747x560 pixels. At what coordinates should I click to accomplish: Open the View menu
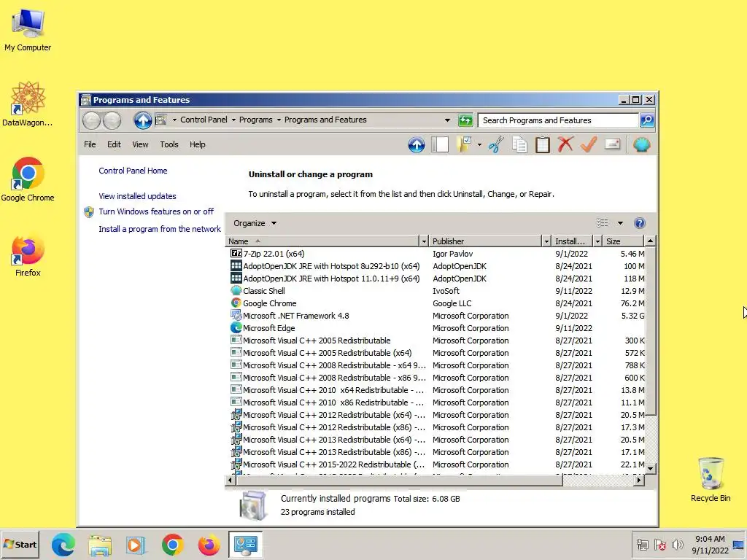click(140, 144)
